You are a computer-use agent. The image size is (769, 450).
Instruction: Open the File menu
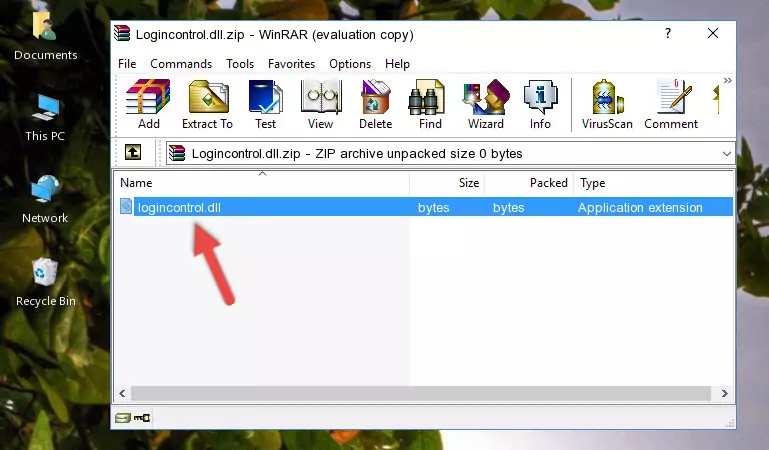pos(127,64)
